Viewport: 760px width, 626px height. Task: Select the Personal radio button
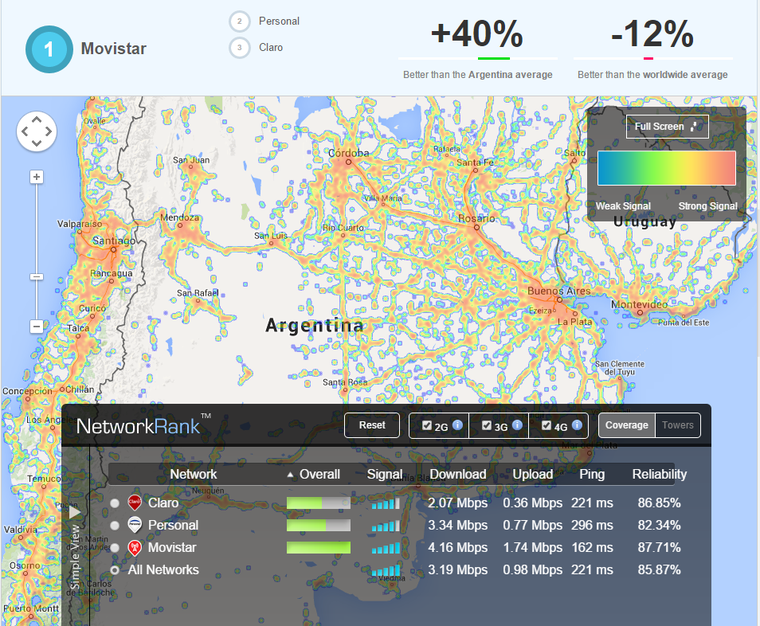pos(114,525)
